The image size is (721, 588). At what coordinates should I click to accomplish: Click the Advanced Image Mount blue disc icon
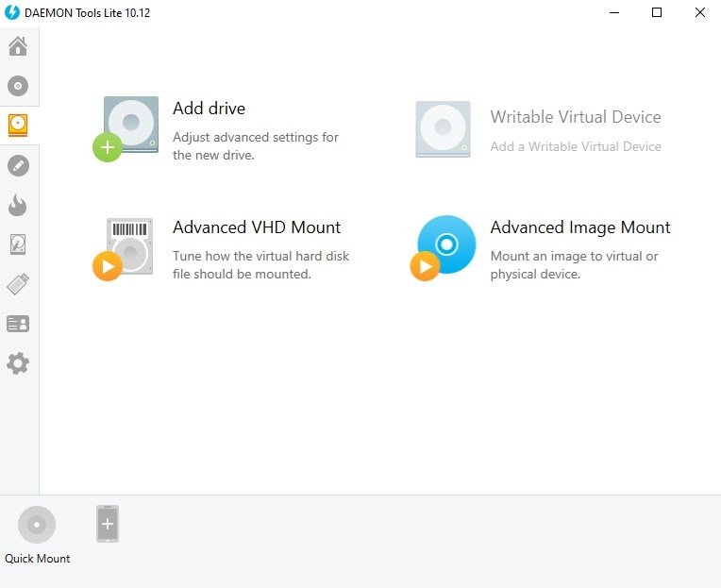pyautogui.click(x=443, y=248)
